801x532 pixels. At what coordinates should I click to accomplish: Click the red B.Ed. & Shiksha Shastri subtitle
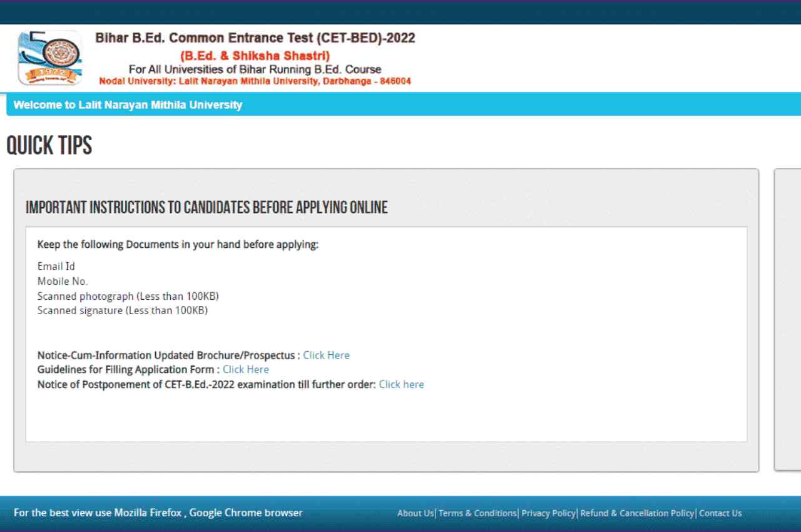(x=255, y=56)
